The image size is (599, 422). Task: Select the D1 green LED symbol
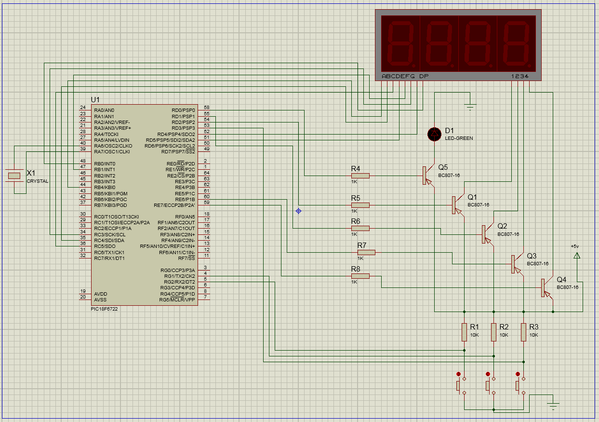pyautogui.click(x=434, y=134)
